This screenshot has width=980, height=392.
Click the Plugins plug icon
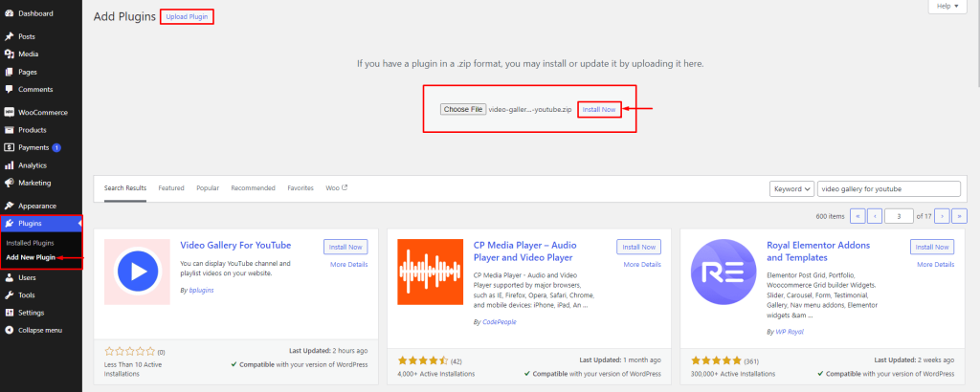pyautogui.click(x=10, y=224)
